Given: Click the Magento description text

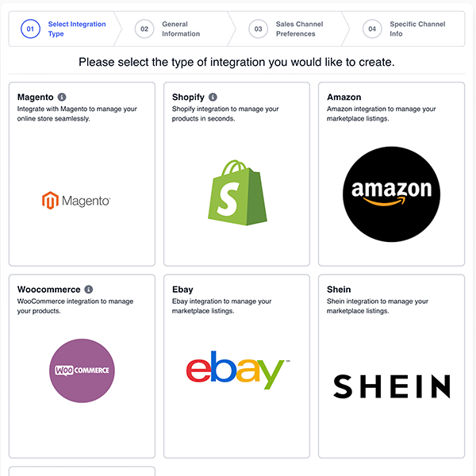Looking at the screenshot, I should point(63,113).
